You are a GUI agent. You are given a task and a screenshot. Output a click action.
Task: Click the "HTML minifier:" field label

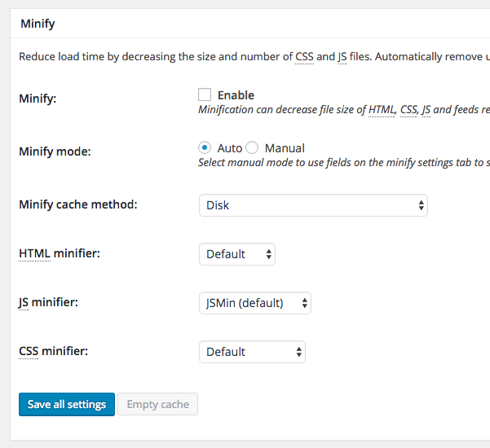click(60, 253)
